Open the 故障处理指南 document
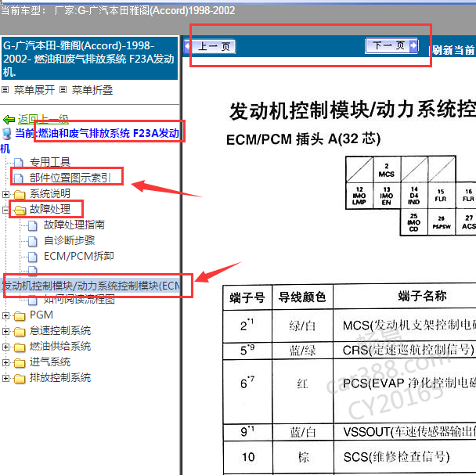 point(74,225)
